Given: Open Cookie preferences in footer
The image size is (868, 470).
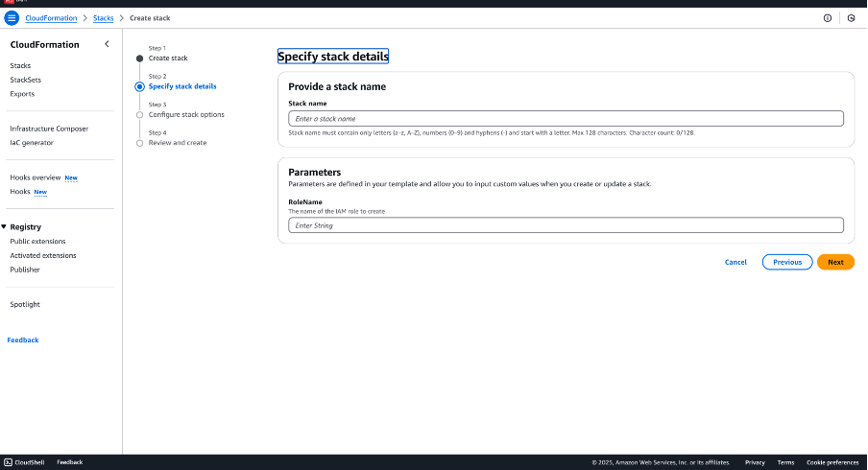Looking at the screenshot, I should point(832,463).
